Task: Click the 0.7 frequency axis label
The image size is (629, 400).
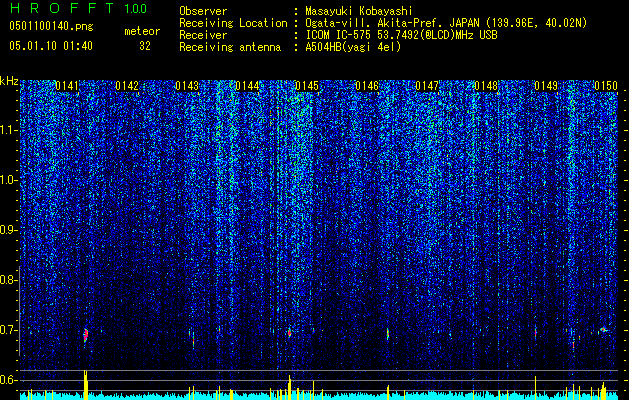Action: click(8, 330)
